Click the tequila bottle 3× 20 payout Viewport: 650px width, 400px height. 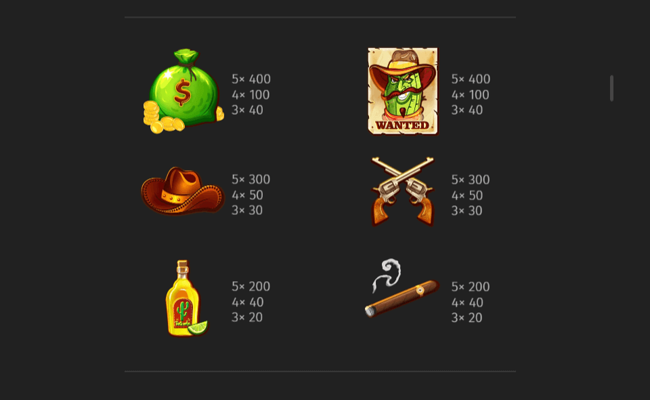pos(247,317)
